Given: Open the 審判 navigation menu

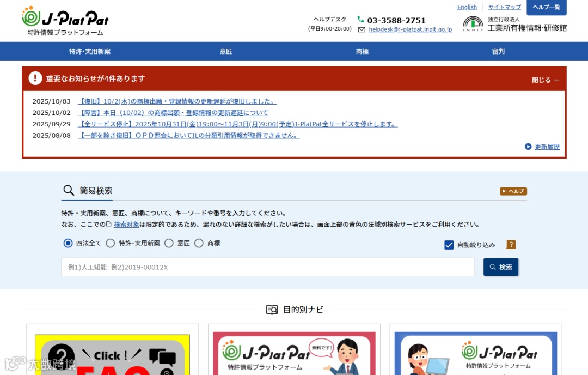Looking at the screenshot, I should tap(498, 51).
